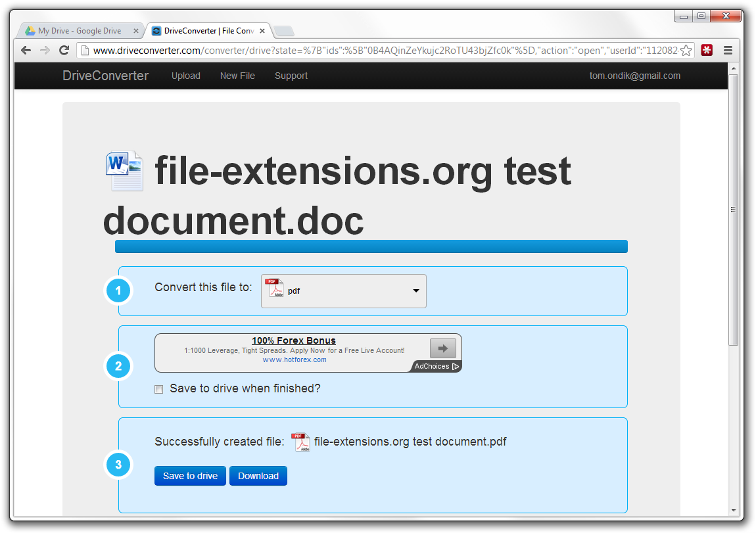Click the Successfully created file text
Screen dimensions: 756x533
coord(220,442)
